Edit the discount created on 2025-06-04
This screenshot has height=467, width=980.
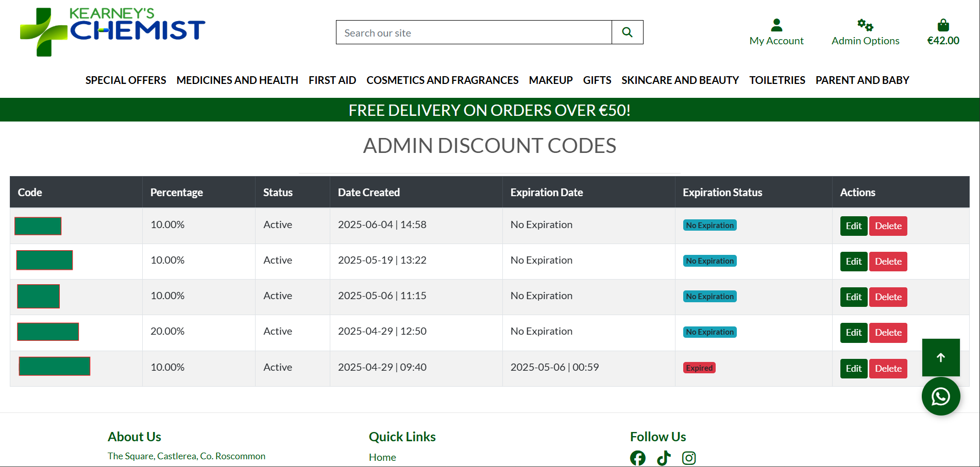pos(853,226)
